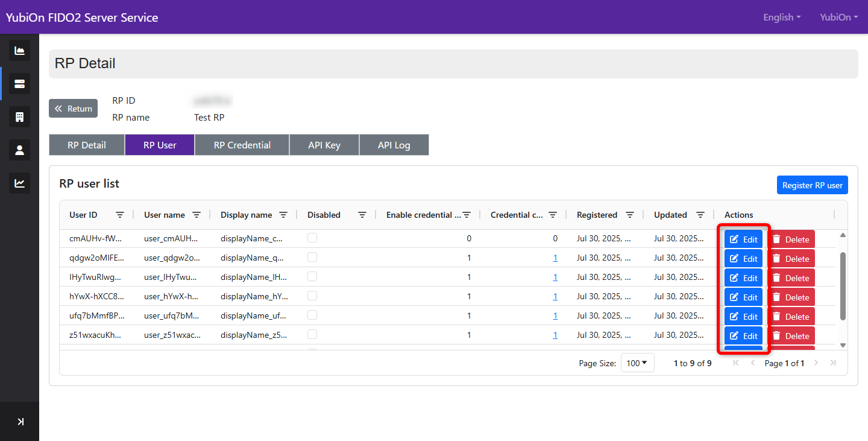Open the Registered column filter menu icon

630,215
